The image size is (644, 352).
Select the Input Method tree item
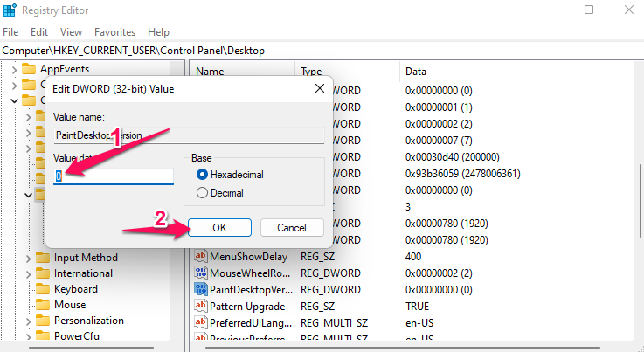[86, 258]
